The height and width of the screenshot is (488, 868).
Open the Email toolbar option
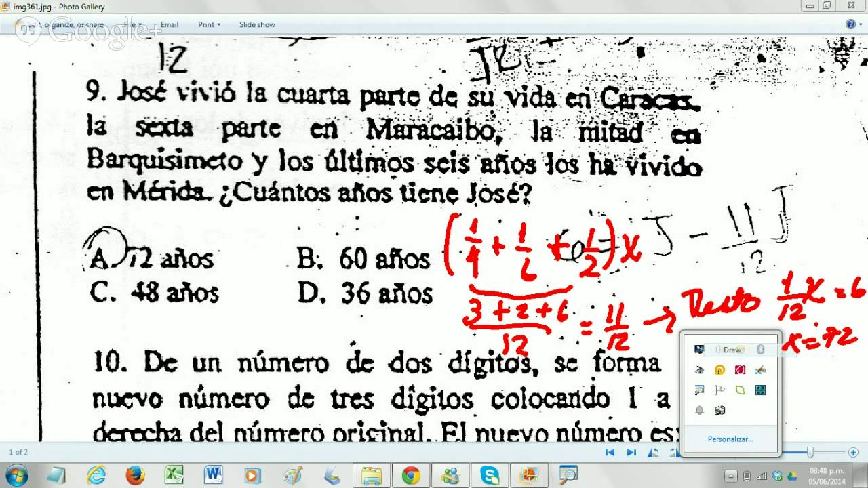(x=170, y=24)
